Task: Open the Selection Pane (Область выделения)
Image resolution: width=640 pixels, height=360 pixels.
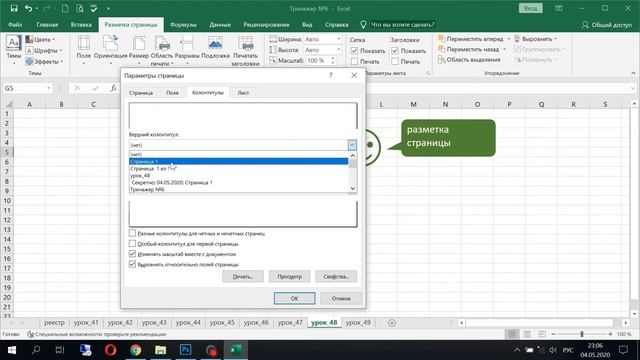Action: [x=469, y=60]
